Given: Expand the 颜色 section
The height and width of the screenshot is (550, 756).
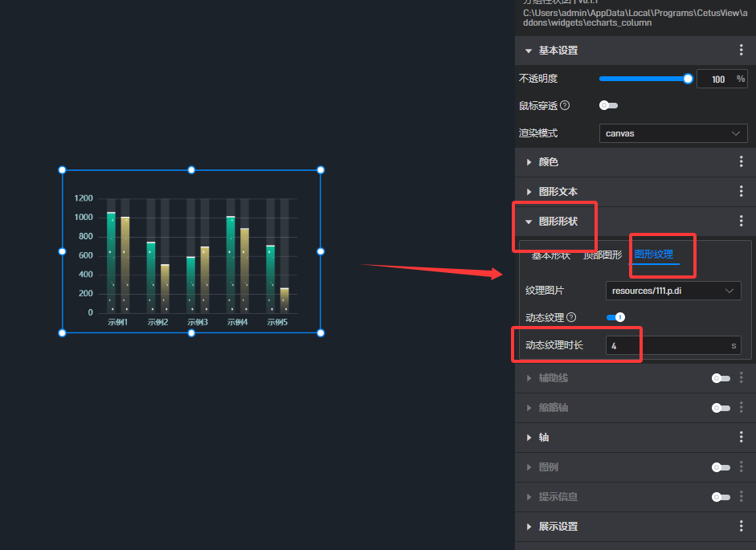Looking at the screenshot, I should [x=548, y=162].
